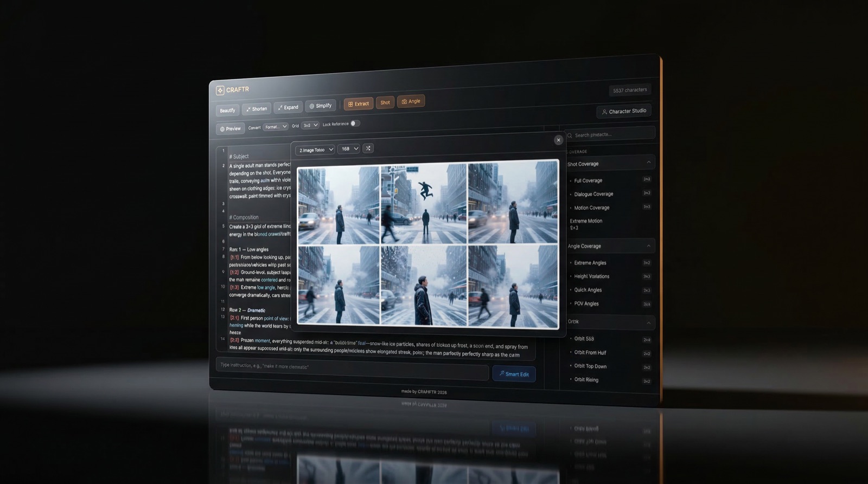Open Character Studio
The image size is (868, 484).
624,111
